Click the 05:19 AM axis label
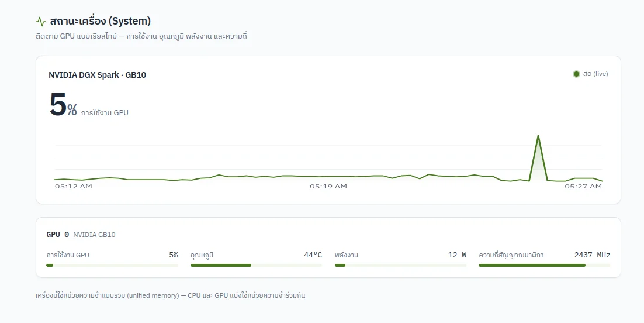The image size is (644, 323). click(x=328, y=187)
